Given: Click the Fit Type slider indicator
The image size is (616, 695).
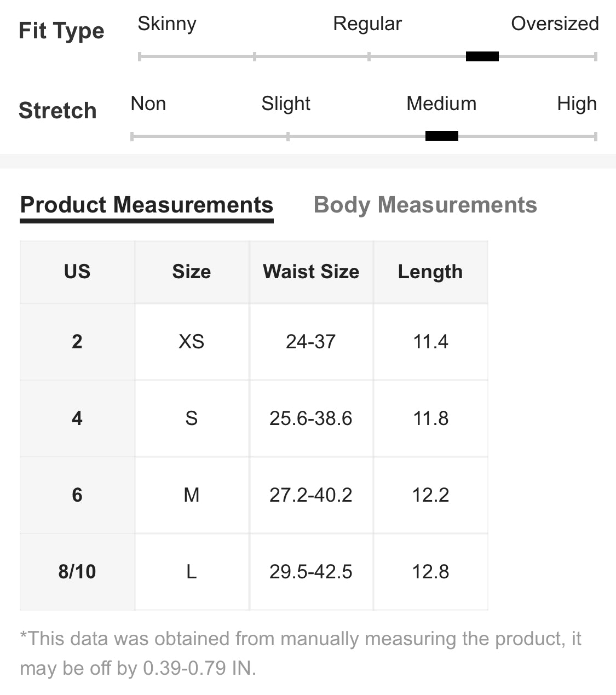Looking at the screenshot, I should click(482, 56).
